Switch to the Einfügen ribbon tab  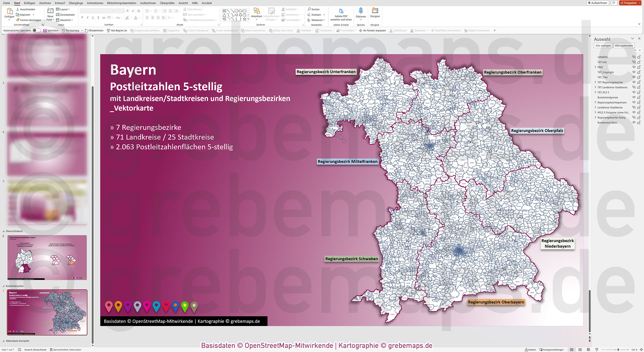coord(30,3)
